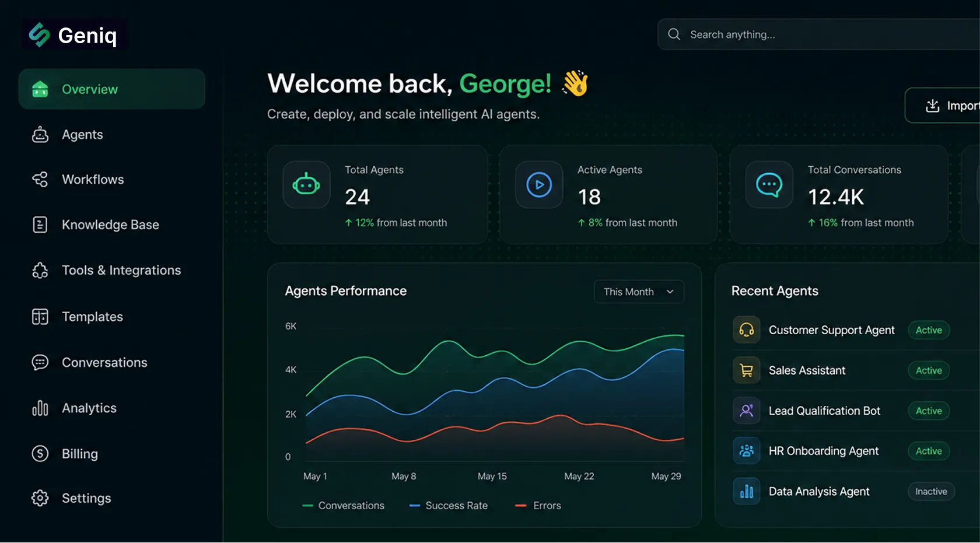Click the Templates layout icon in sidebar
The width and height of the screenshot is (980, 543).
(x=40, y=317)
